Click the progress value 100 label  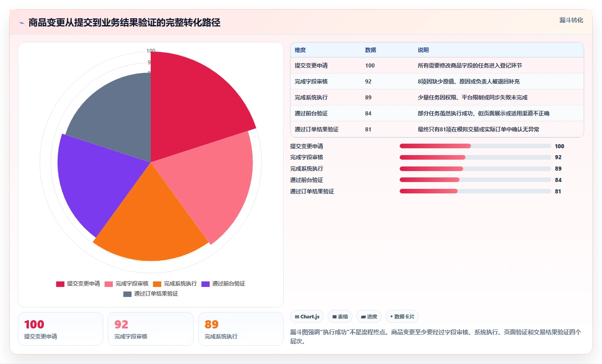tap(560, 146)
